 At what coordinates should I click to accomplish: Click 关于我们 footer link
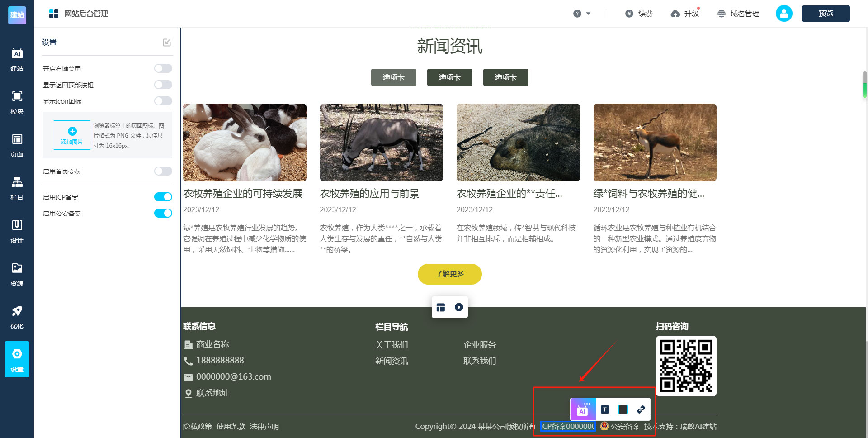[x=392, y=345]
